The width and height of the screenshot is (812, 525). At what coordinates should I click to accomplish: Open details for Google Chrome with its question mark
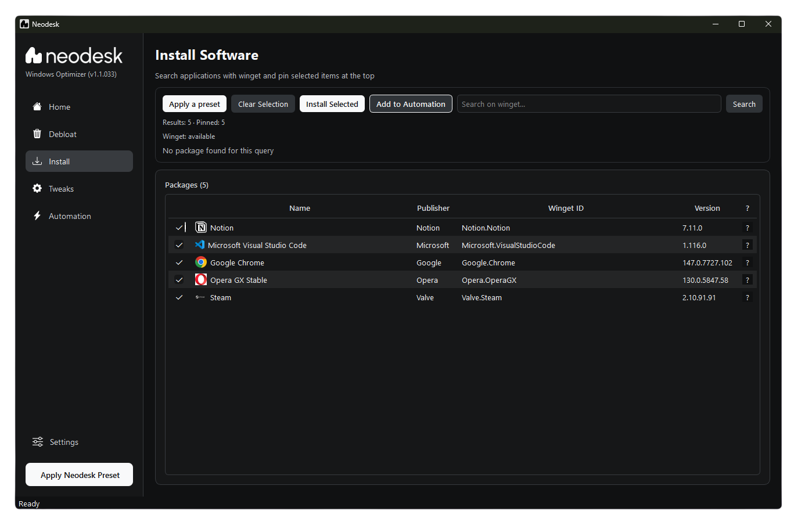coord(748,262)
